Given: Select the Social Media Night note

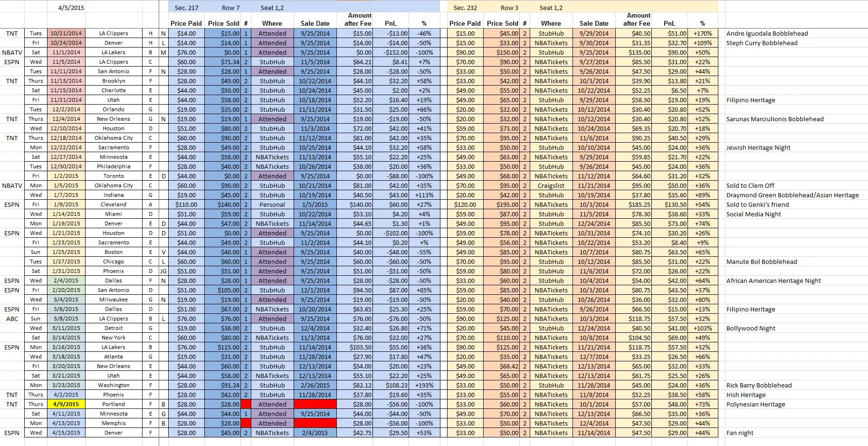Looking at the screenshot, I should pos(754,214).
